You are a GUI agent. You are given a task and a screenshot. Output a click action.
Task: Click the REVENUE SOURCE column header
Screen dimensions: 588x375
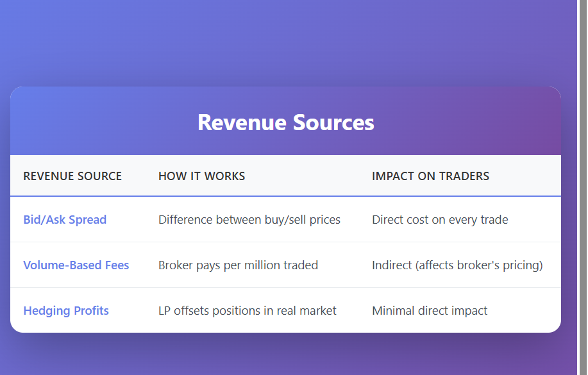click(72, 176)
